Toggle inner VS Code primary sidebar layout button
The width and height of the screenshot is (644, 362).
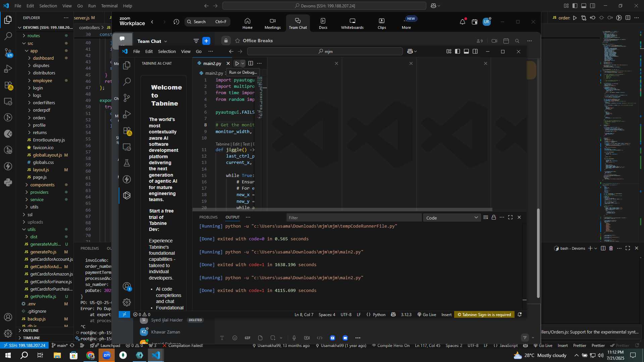458,51
